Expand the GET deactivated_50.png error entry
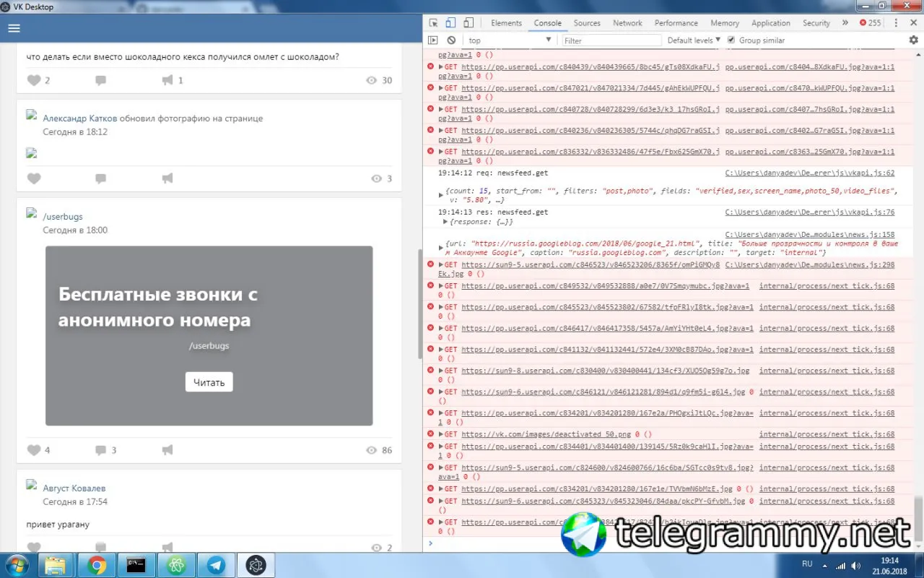 click(441, 434)
